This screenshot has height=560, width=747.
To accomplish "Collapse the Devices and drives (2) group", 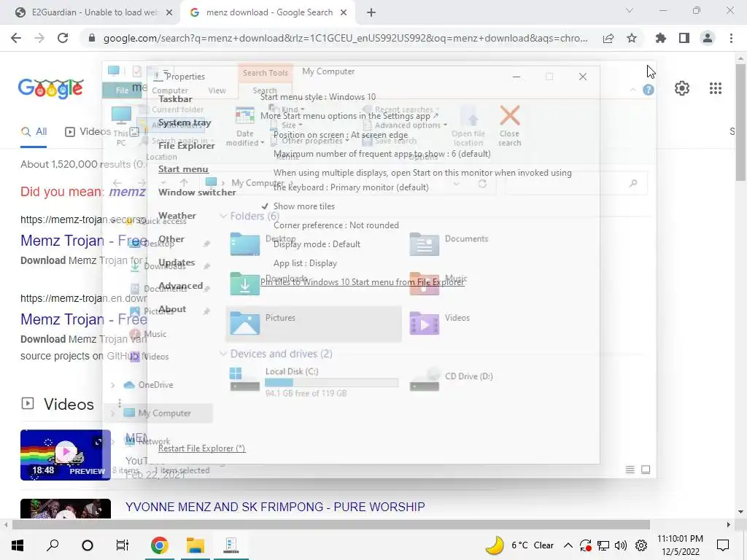I will pyautogui.click(x=223, y=354).
